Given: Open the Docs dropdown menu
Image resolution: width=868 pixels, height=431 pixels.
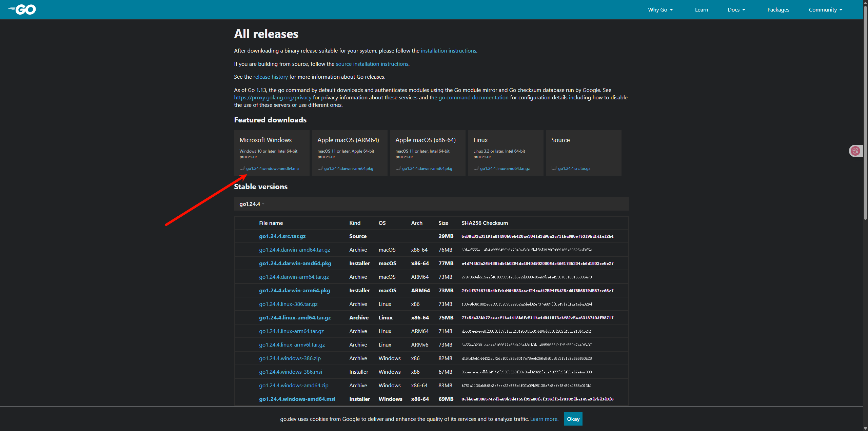Looking at the screenshot, I should [x=736, y=9].
